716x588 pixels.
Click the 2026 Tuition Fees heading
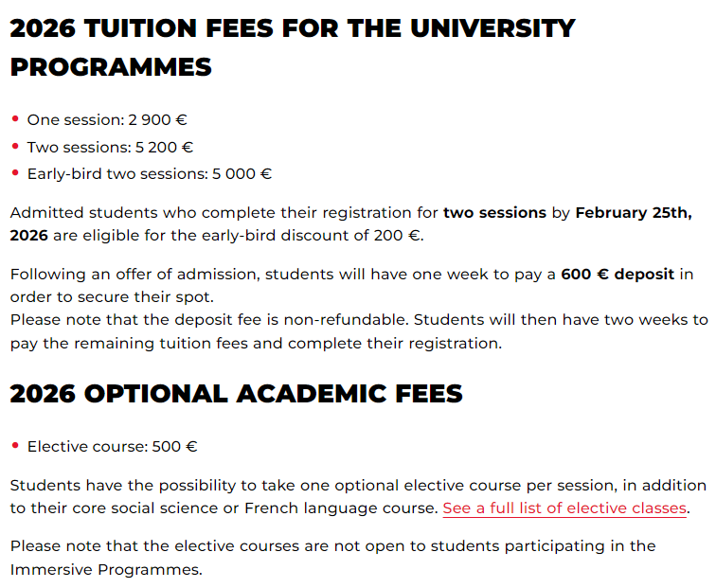[x=292, y=47]
